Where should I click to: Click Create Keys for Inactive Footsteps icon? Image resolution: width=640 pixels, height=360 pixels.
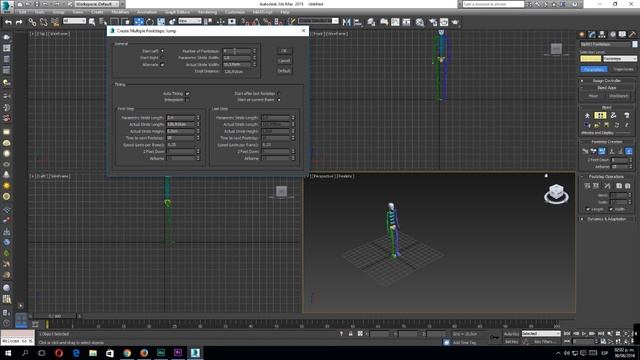(x=587, y=186)
